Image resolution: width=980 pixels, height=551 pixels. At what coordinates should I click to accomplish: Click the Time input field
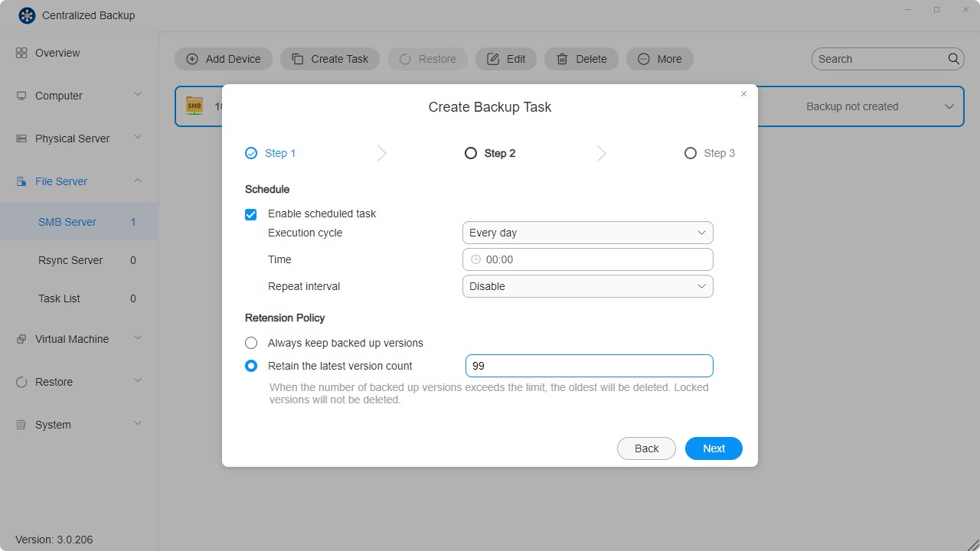[x=586, y=259]
